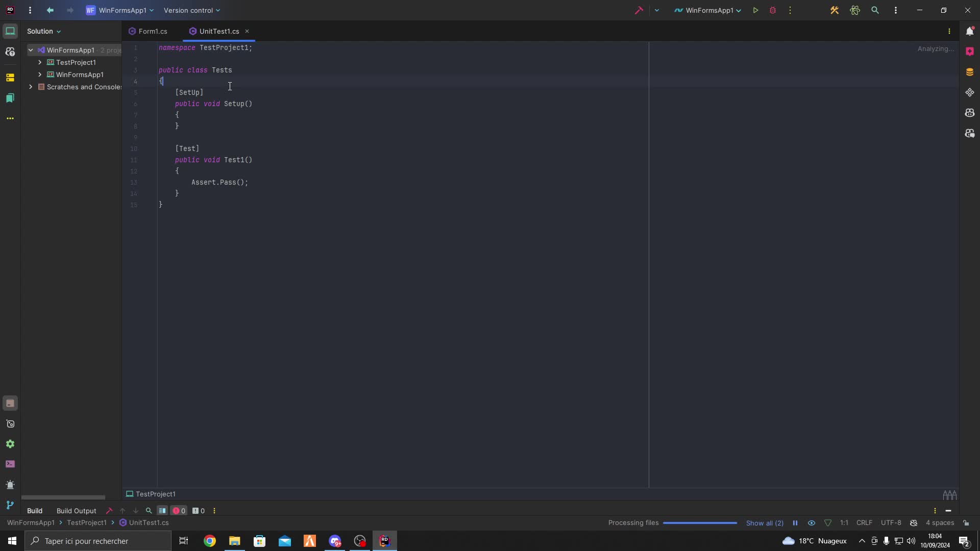Open the Solution view dropdown
This screenshot has width=980, height=551.
[44, 31]
